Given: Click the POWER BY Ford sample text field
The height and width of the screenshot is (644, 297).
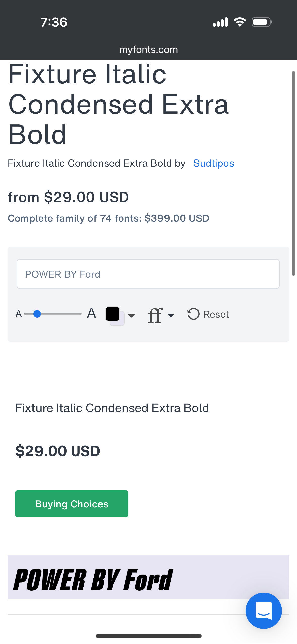Looking at the screenshot, I should pyautogui.click(x=148, y=274).
